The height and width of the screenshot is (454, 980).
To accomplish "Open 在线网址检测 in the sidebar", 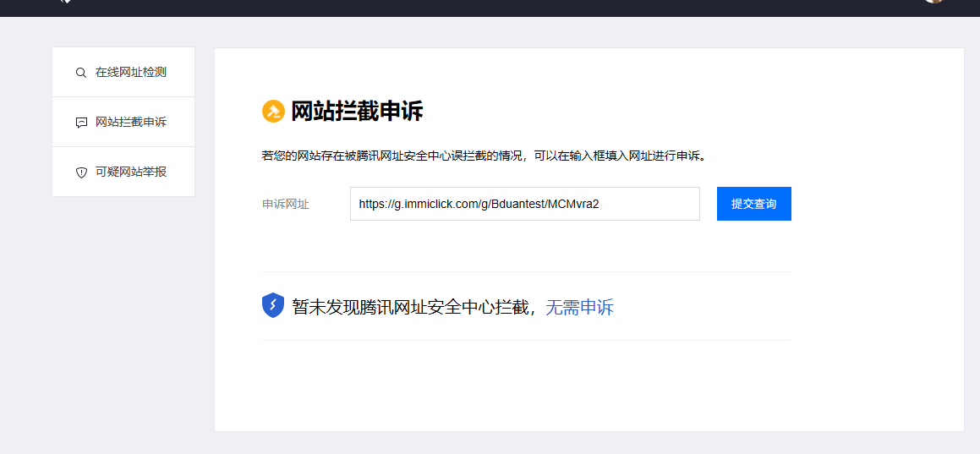I will click(x=123, y=73).
